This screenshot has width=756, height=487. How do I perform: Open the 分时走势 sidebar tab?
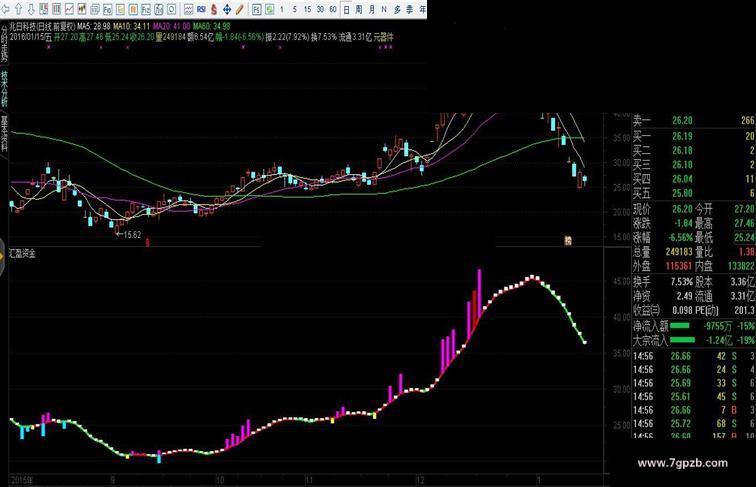[4, 43]
